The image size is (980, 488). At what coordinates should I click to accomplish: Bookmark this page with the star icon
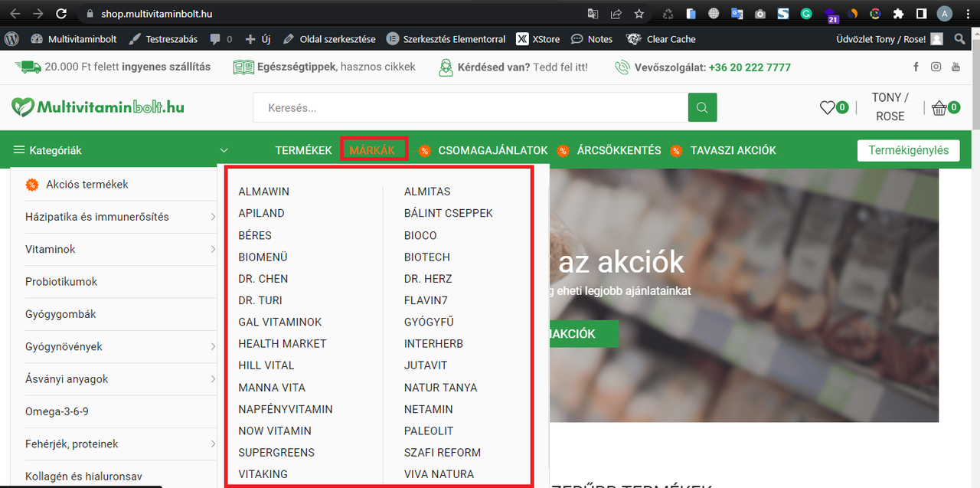coord(639,14)
